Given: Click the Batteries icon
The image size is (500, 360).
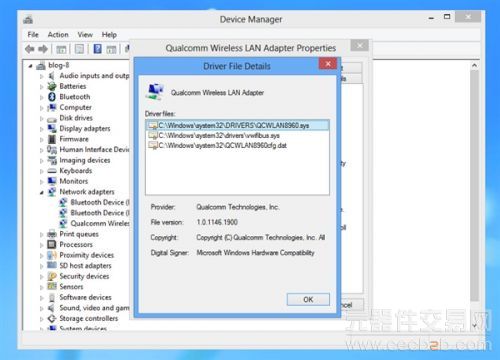Looking at the screenshot, I should pos(52,86).
